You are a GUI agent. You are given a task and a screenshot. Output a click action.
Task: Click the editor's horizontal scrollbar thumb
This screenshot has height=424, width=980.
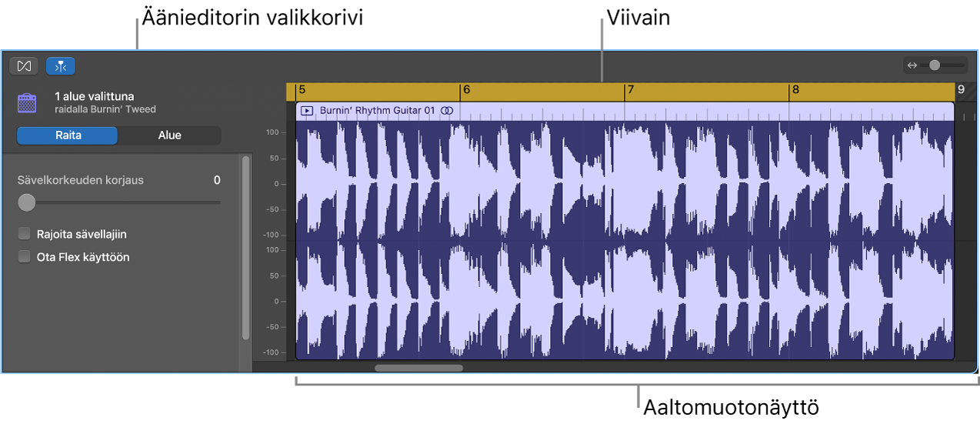click(x=418, y=368)
